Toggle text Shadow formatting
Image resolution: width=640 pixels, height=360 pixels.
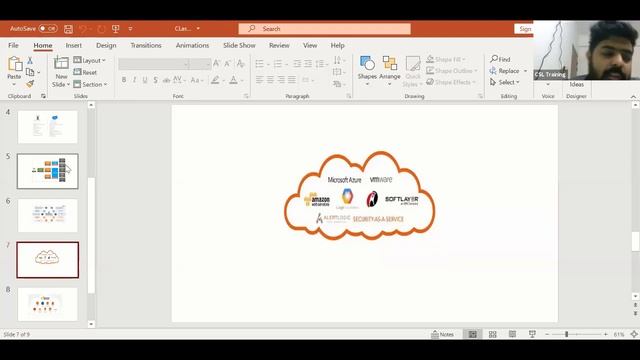(x=156, y=80)
